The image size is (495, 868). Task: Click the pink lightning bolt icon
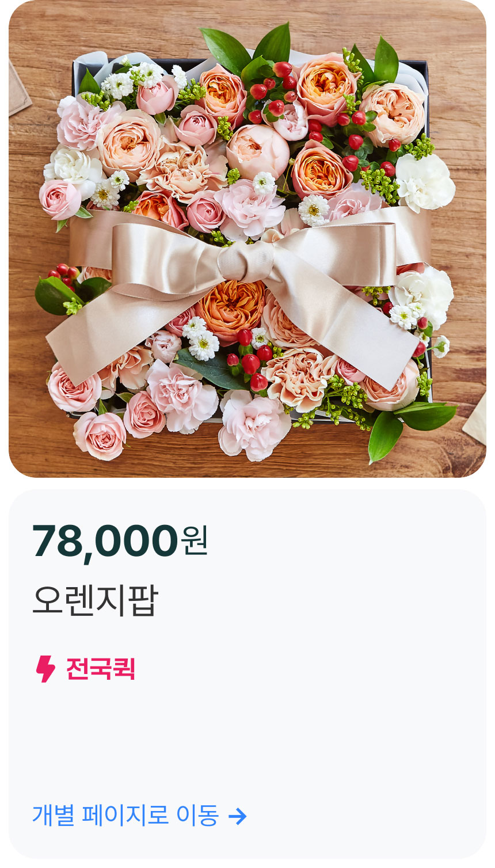tap(45, 669)
